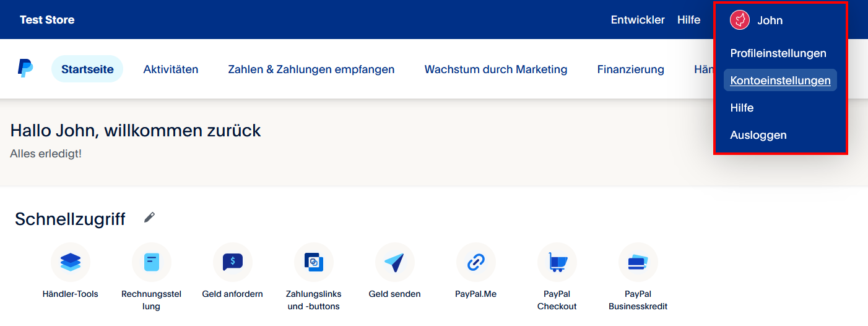The width and height of the screenshot is (868, 326).
Task: Click the Geld senden paper plane icon
Action: (394, 262)
